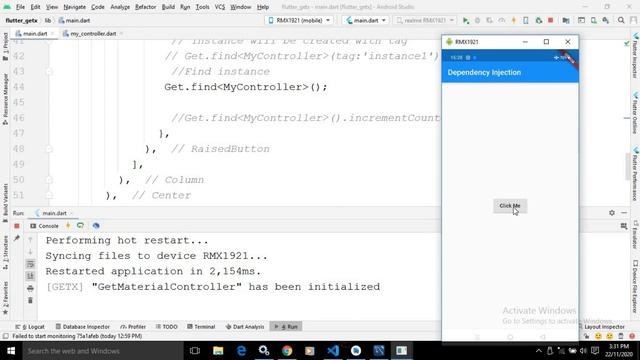Open Flutter Performance side panel
This screenshot has width=640, height=360.
[x=635, y=174]
